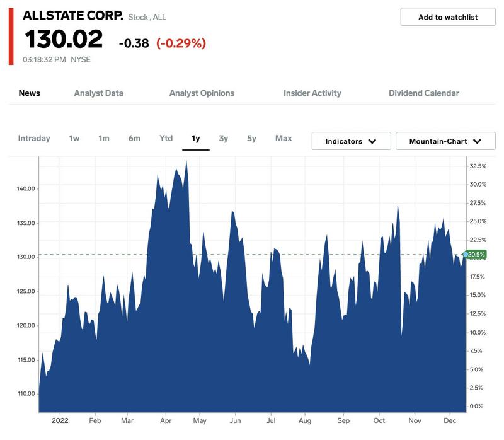Click the NYSE exchange label
Viewport: 504px width, 440px height.
[x=81, y=60]
